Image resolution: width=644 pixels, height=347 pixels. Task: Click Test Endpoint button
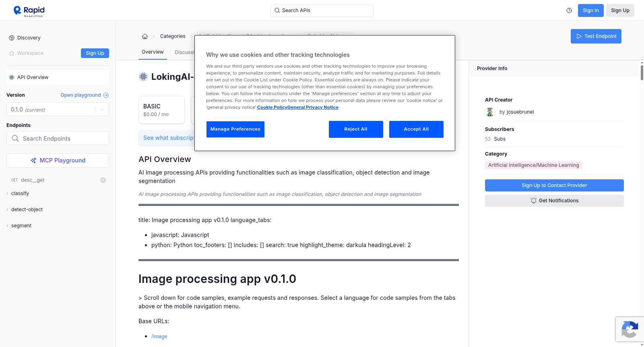(596, 36)
